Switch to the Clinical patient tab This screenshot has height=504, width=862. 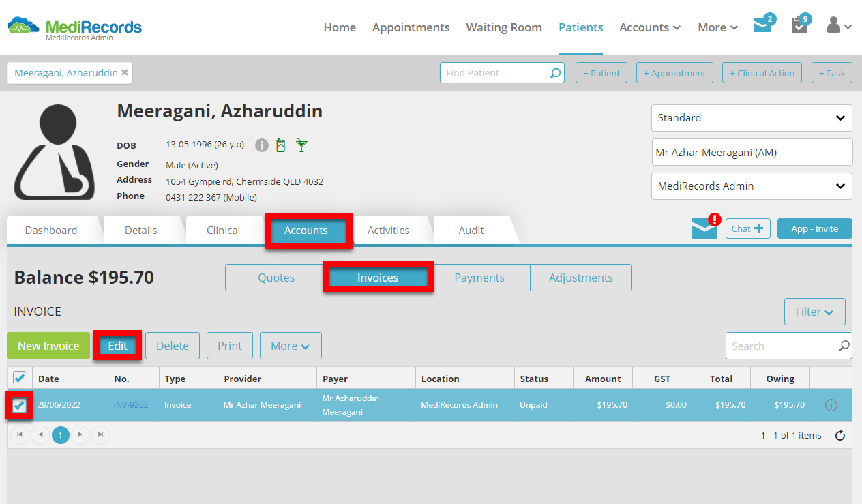[224, 231]
